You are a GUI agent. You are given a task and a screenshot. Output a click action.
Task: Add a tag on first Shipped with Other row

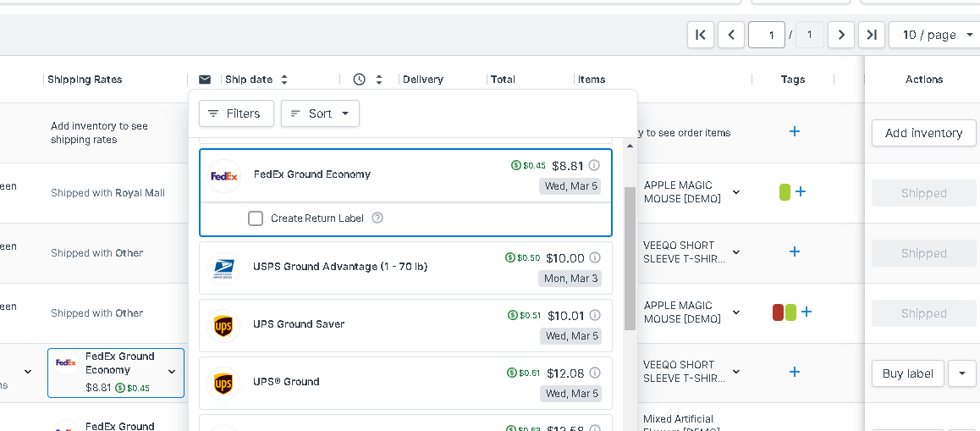tap(795, 251)
